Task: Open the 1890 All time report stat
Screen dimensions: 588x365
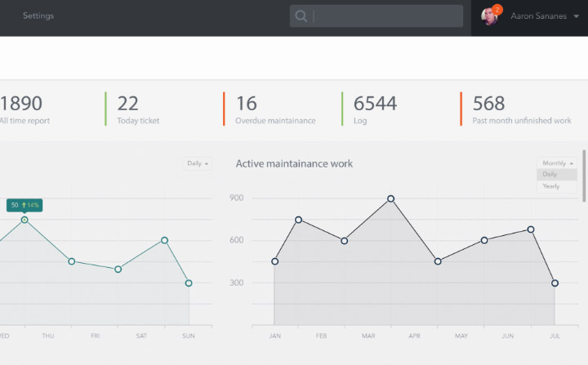Action: tap(24, 109)
